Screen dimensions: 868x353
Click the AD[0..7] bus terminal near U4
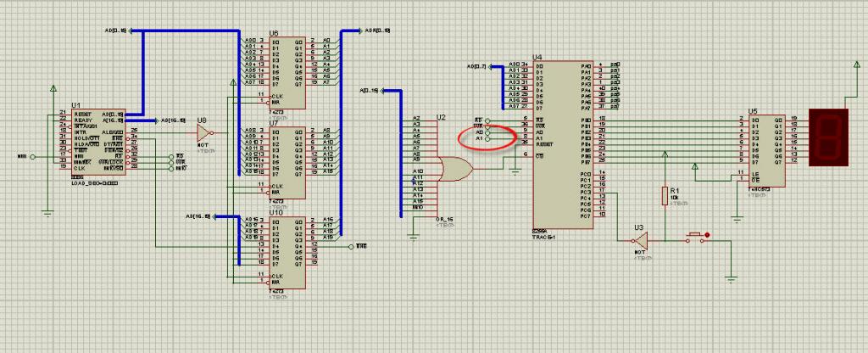click(476, 66)
